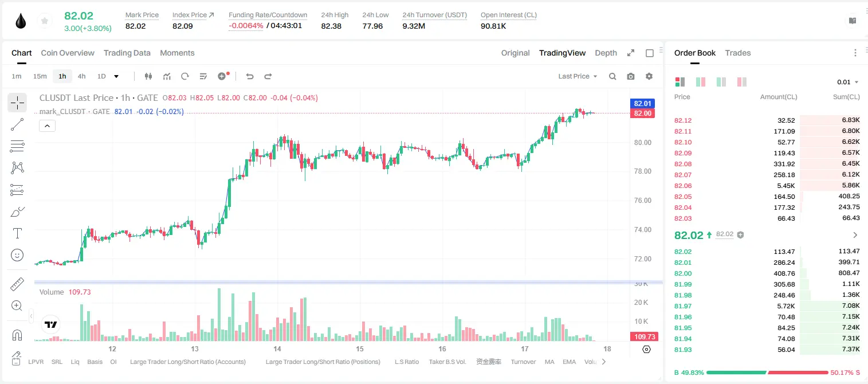The height and width of the screenshot is (384, 868).
Task: Expand the 0.01 price precision dropdown
Action: pyautogui.click(x=848, y=82)
